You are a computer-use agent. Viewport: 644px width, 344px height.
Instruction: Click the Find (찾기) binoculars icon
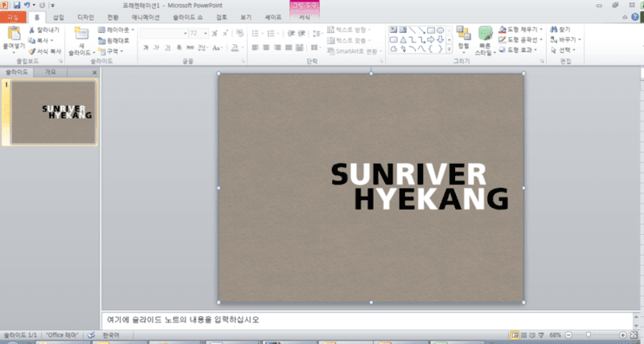(554, 29)
